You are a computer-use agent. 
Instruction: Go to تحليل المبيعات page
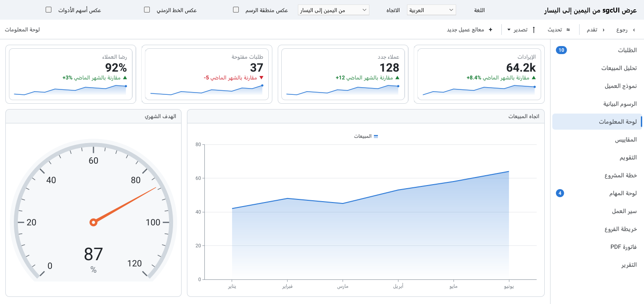pos(596,68)
